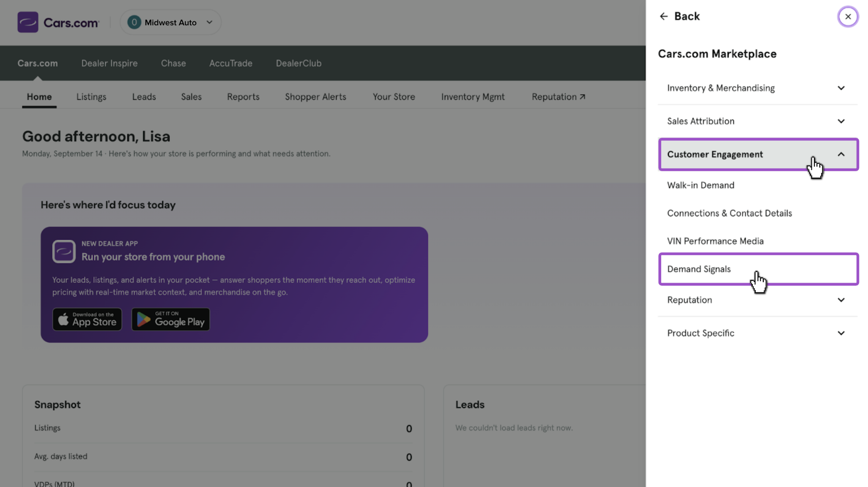Image resolution: width=868 pixels, height=487 pixels.
Task: Select Demand Signals item
Action: point(758,269)
